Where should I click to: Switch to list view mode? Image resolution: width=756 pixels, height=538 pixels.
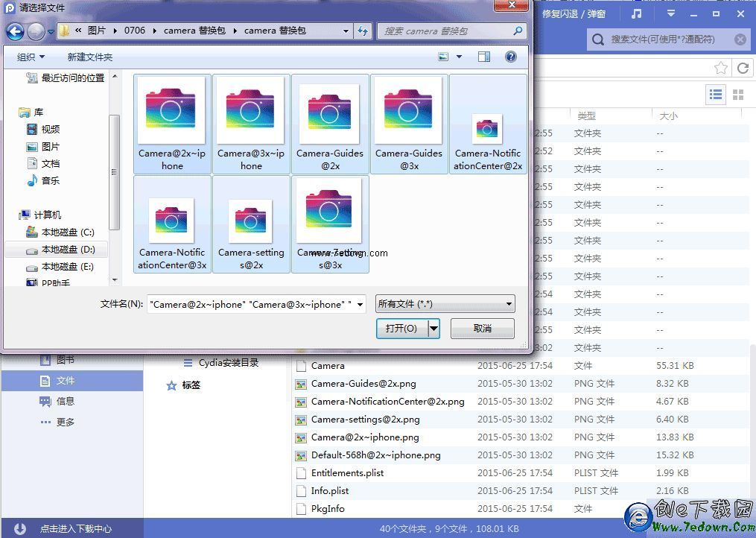[716, 94]
